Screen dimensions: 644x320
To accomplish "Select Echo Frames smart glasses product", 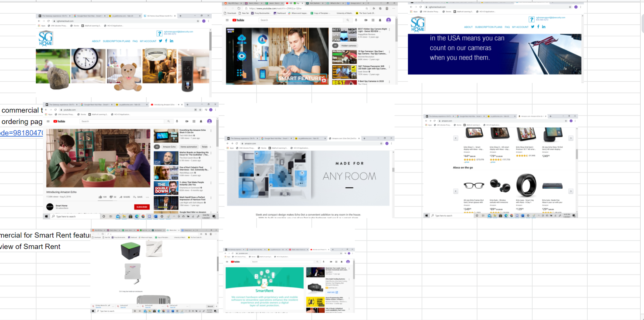I will tap(474, 186).
